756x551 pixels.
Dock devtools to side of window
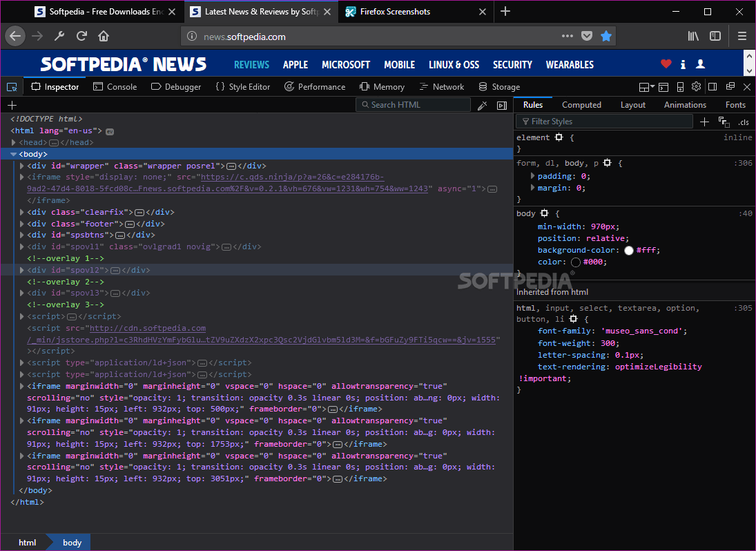tap(713, 87)
